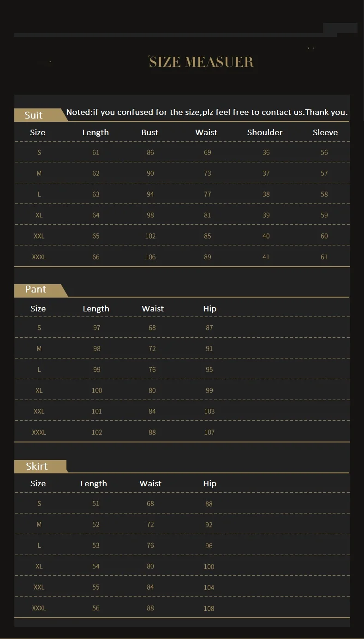Select Pant size S row label
This screenshot has width=364, height=639.
39,328
